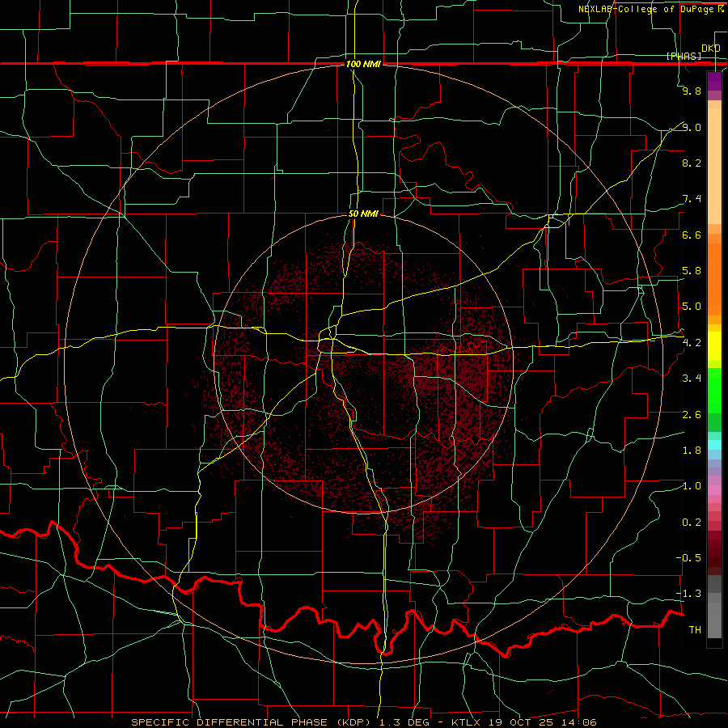Click the DKD label above the color scale
The image size is (728, 728).
click(710, 48)
